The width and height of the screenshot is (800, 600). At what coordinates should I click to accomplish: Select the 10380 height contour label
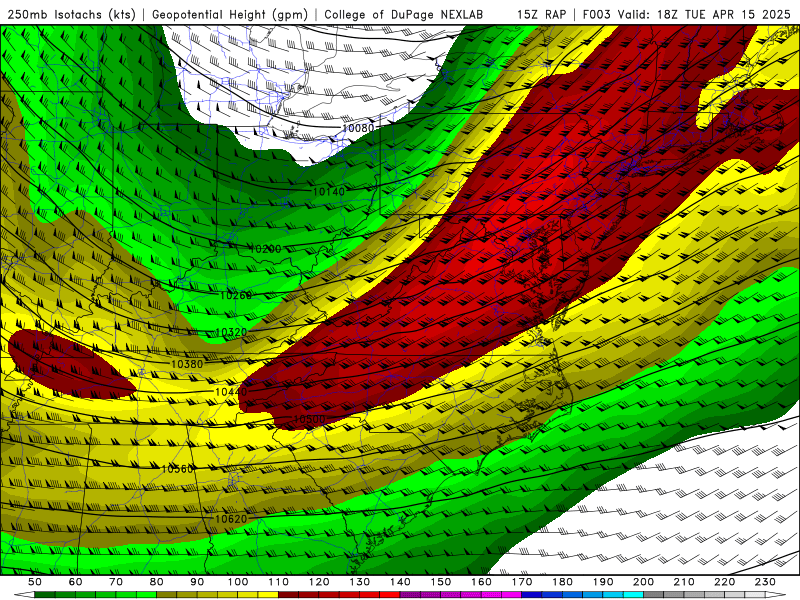[187, 364]
